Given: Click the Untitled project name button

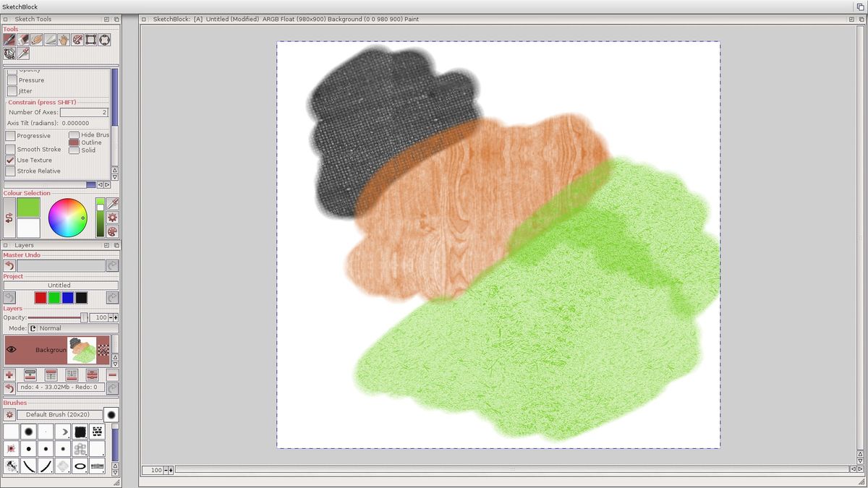Looking at the screenshot, I should (x=59, y=286).
